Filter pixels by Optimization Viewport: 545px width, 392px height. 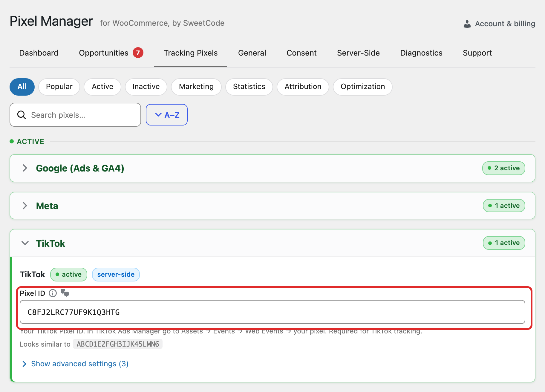pyautogui.click(x=363, y=87)
